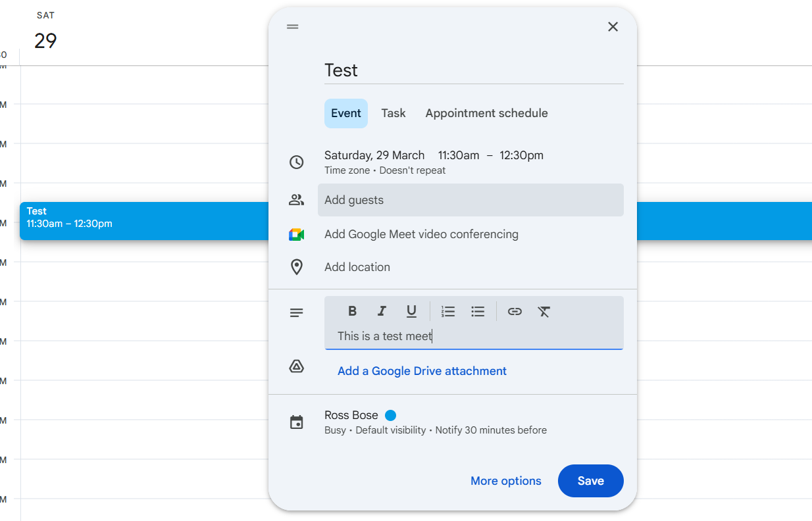Image resolution: width=812 pixels, height=521 pixels.
Task: Switch to the Task tab
Action: click(x=393, y=112)
